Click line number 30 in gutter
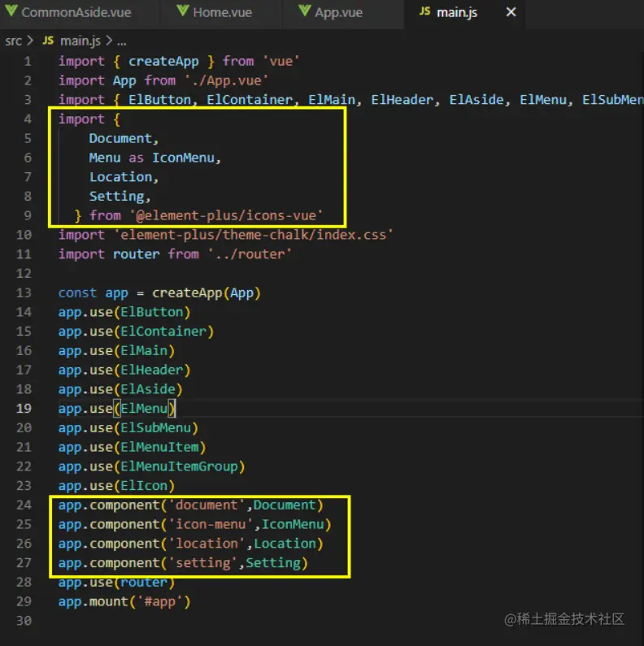The height and width of the screenshot is (646, 644). coord(24,621)
